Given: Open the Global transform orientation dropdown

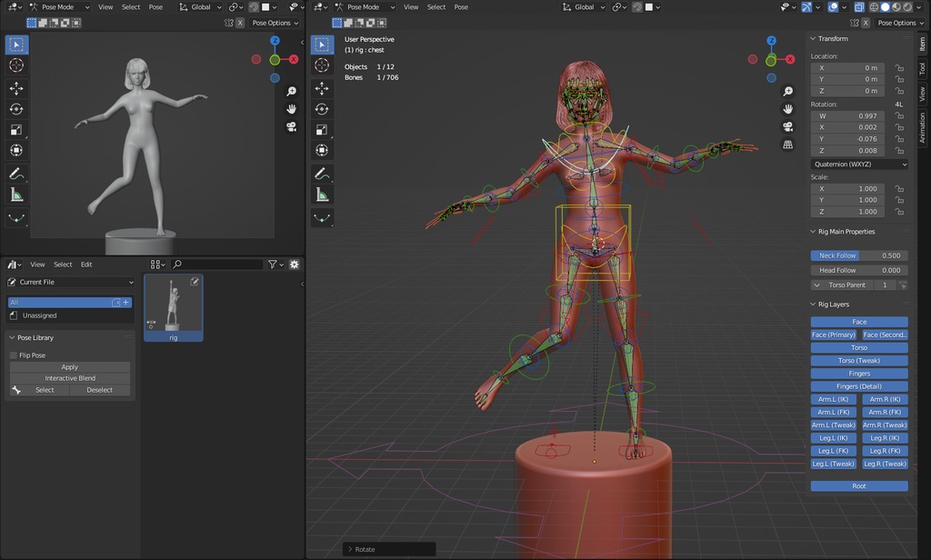Looking at the screenshot, I should (x=583, y=6).
